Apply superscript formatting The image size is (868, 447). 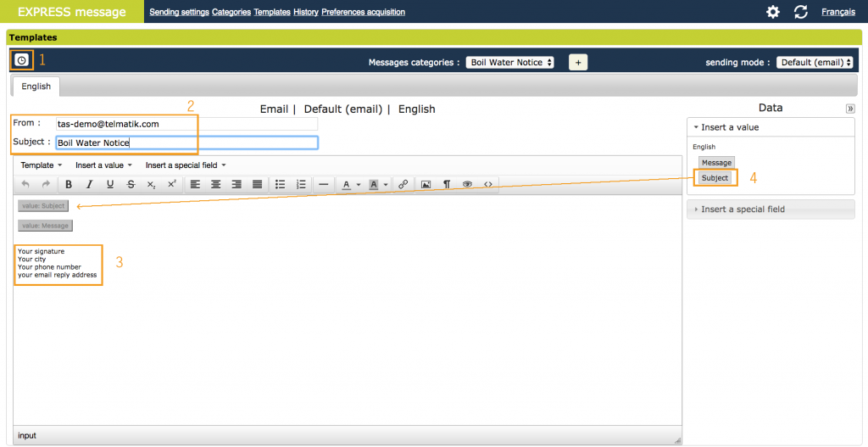pos(172,184)
